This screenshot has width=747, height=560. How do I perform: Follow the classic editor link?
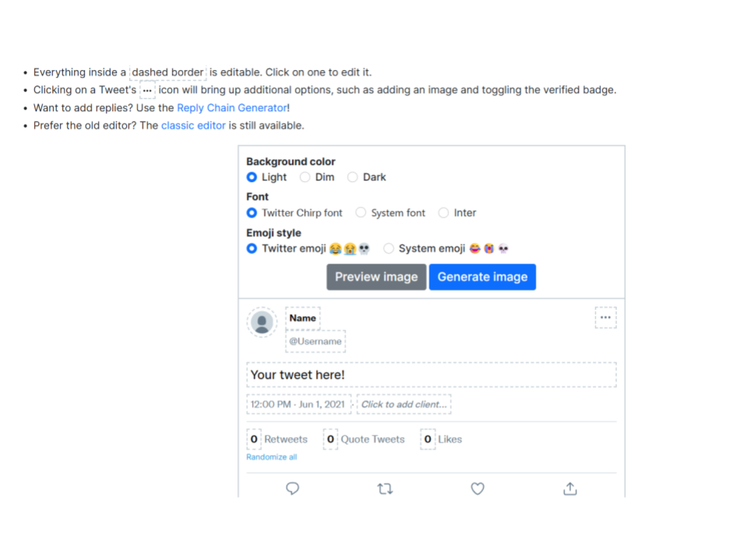(x=193, y=125)
